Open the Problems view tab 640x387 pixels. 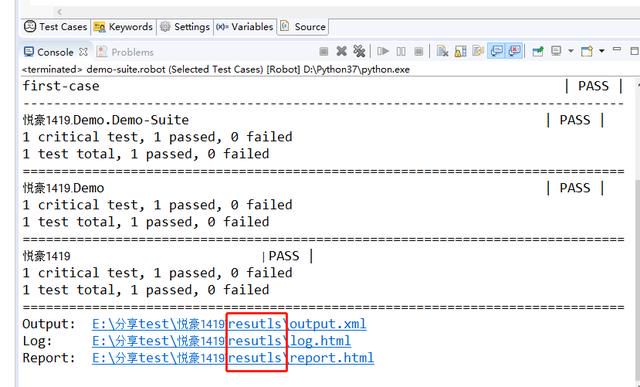click(125, 52)
